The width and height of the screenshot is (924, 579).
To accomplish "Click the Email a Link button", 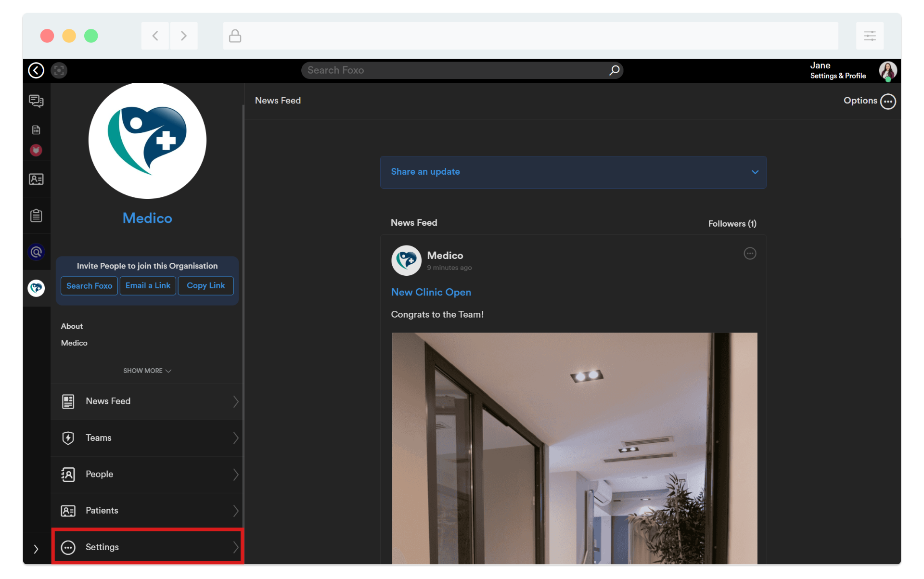I will 148,286.
